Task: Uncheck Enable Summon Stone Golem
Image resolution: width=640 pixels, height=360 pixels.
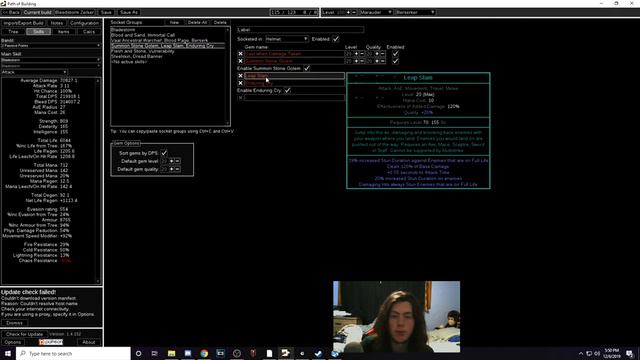Action: [x=307, y=68]
